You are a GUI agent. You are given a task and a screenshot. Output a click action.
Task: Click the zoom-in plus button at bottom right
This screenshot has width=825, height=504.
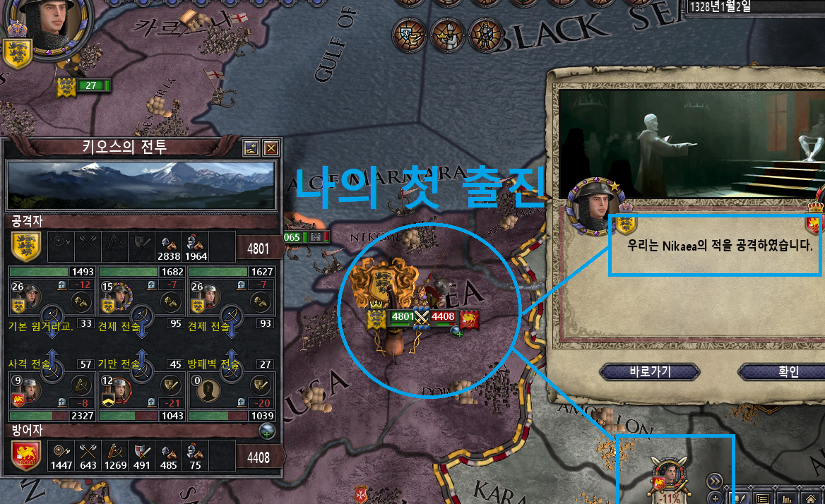(716, 498)
